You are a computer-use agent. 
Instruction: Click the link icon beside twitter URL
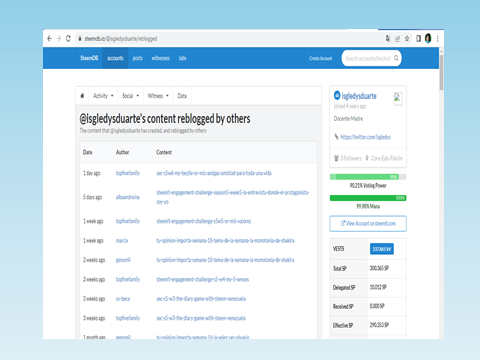pyautogui.click(x=336, y=137)
